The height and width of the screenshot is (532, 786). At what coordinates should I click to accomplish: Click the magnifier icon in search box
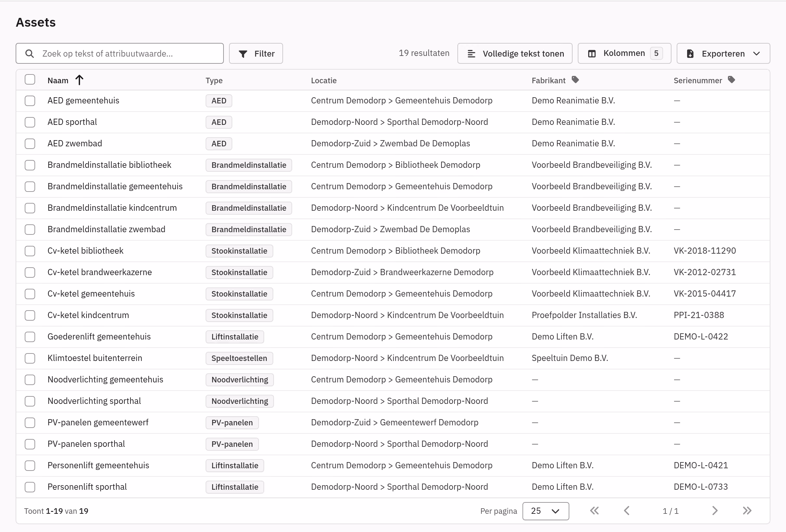click(x=29, y=54)
